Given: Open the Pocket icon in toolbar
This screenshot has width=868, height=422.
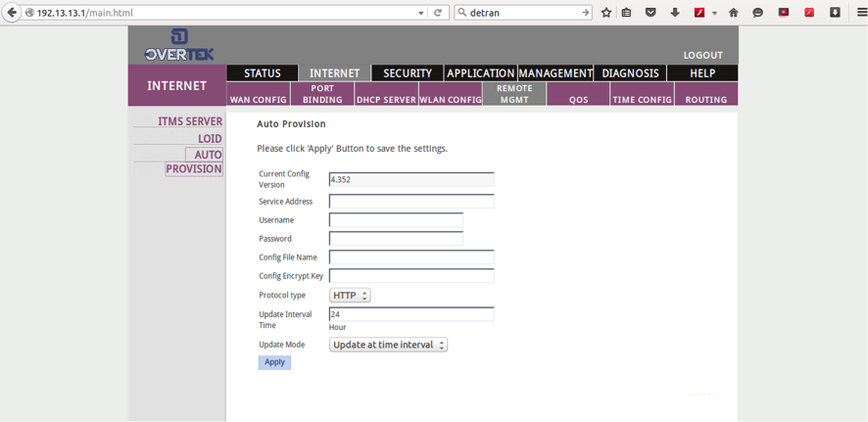Looking at the screenshot, I should pyautogui.click(x=651, y=12).
